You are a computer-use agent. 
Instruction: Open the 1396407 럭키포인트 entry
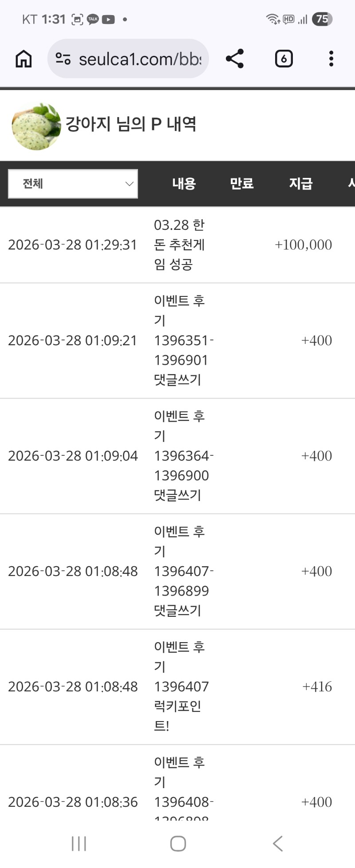point(181,687)
